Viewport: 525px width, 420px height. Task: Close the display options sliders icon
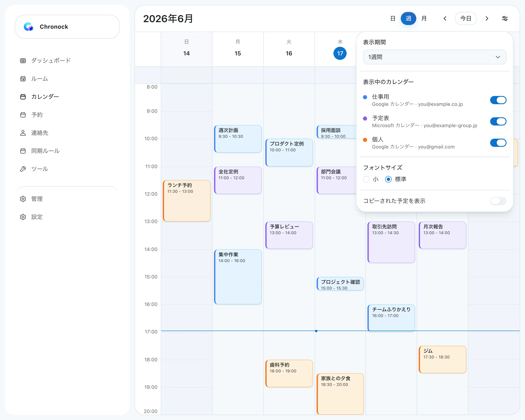click(x=505, y=18)
